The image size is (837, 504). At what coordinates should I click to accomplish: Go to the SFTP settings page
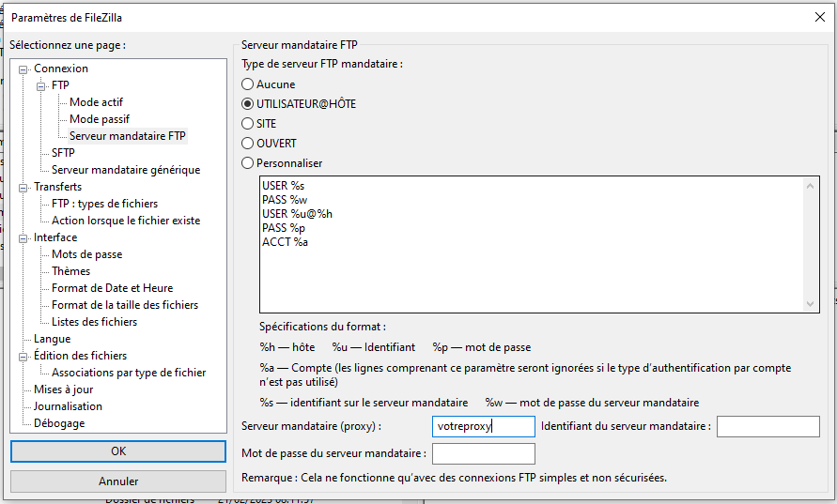click(x=63, y=153)
